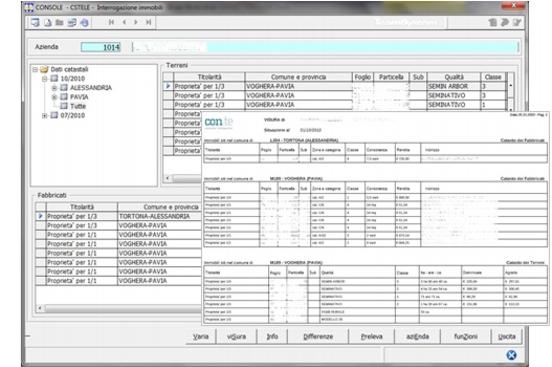
Task: Click the Particella column header
Action: (x=391, y=77)
